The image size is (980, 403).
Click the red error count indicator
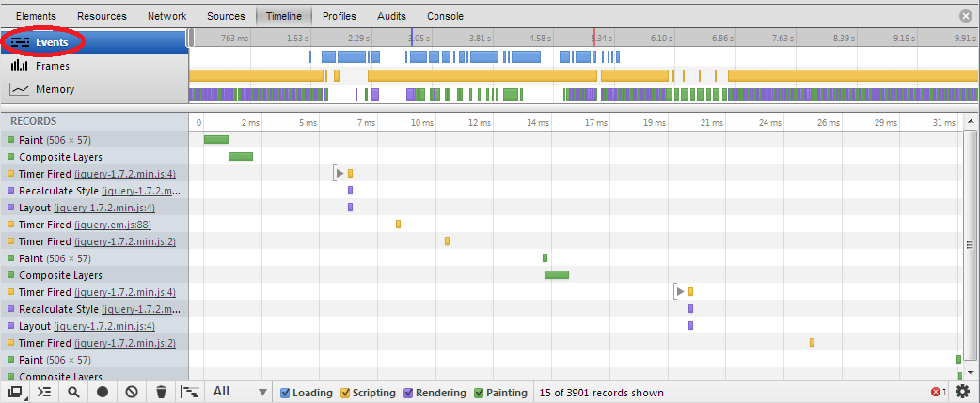940,393
